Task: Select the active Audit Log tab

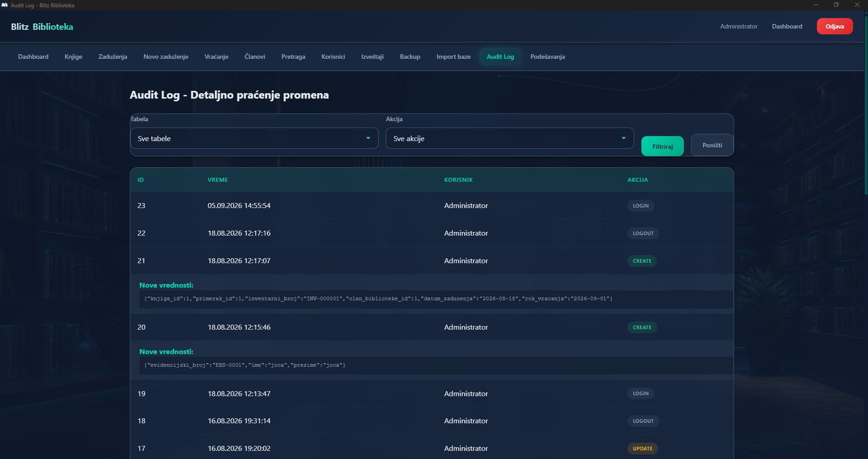Action: (x=500, y=57)
